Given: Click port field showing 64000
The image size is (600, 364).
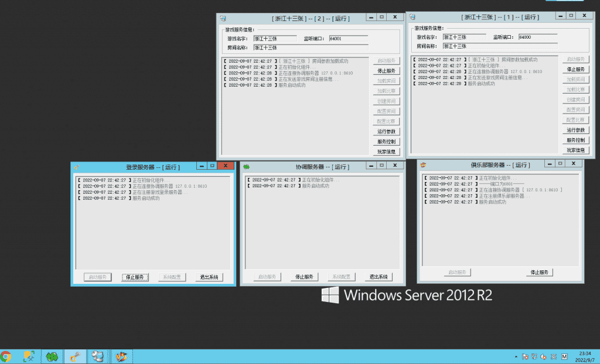Looking at the screenshot, I should pos(538,37).
